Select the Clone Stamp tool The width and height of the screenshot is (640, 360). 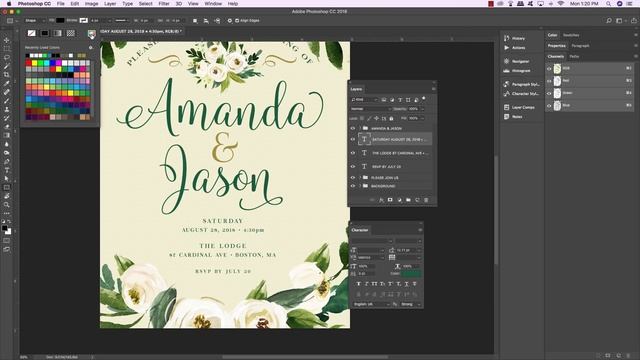(7, 109)
